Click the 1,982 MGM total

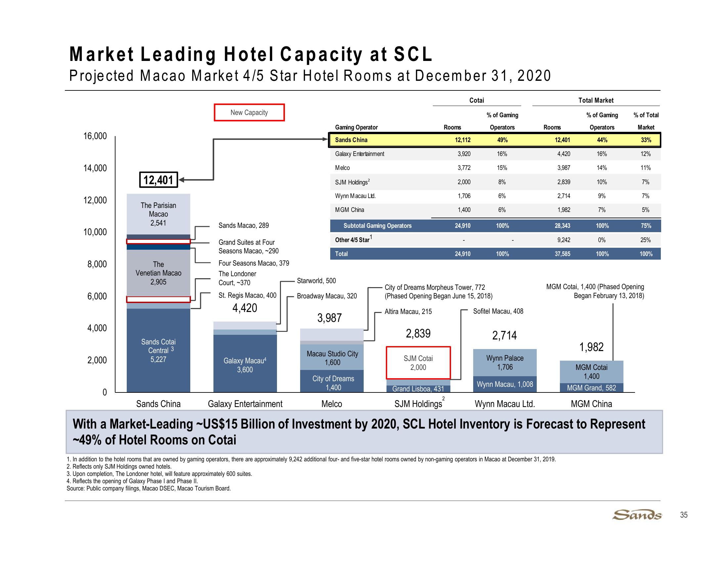point(591,347)
